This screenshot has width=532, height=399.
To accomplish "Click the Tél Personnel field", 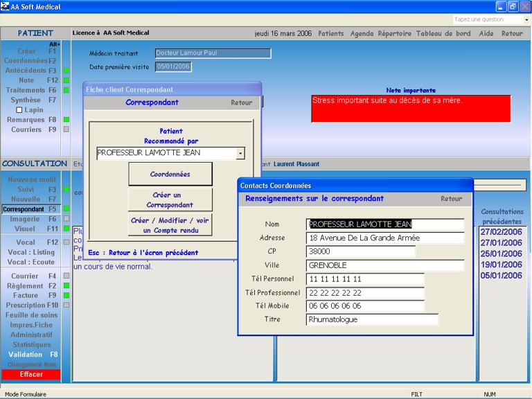I will click(365, 279).
